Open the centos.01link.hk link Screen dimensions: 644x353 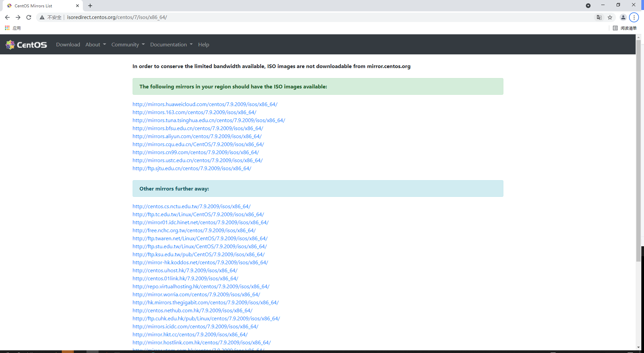(185, 279)
